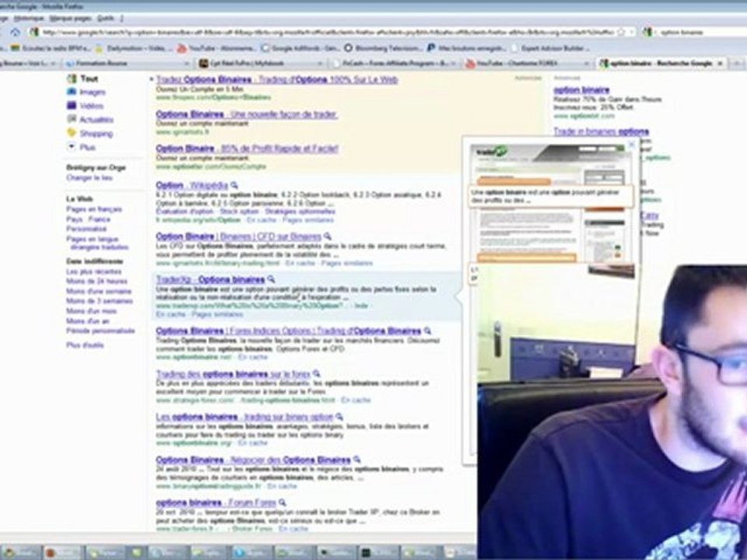Select the Vidéos filter icon in sidebar
Screen dimensions: 747x560
point(72,105)
